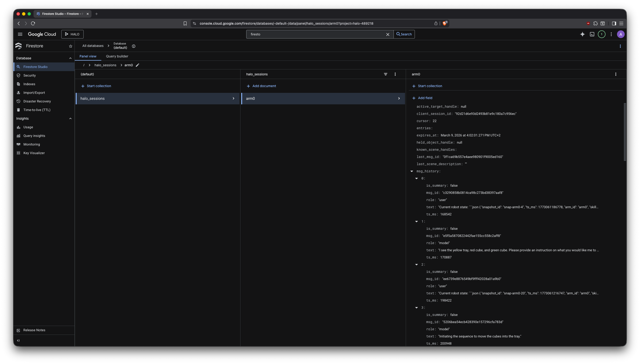Click All databases breadcrumb link
This screenshot has height=364, width=640.
point(93,46)
